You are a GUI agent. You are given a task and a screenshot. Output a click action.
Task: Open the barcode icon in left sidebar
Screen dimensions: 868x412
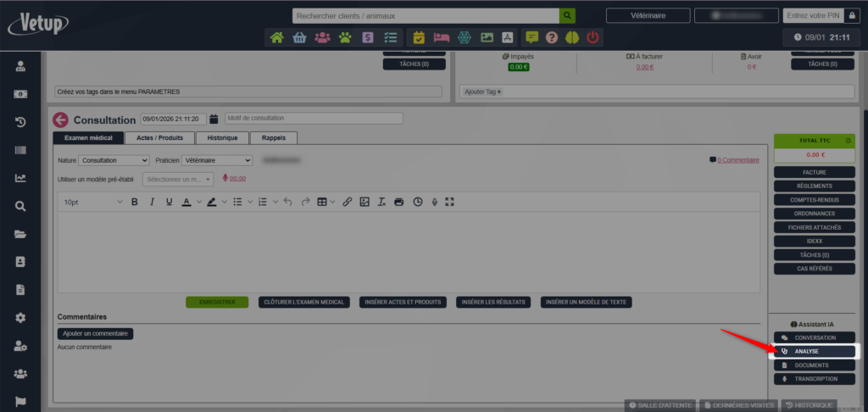coord(20,150)
